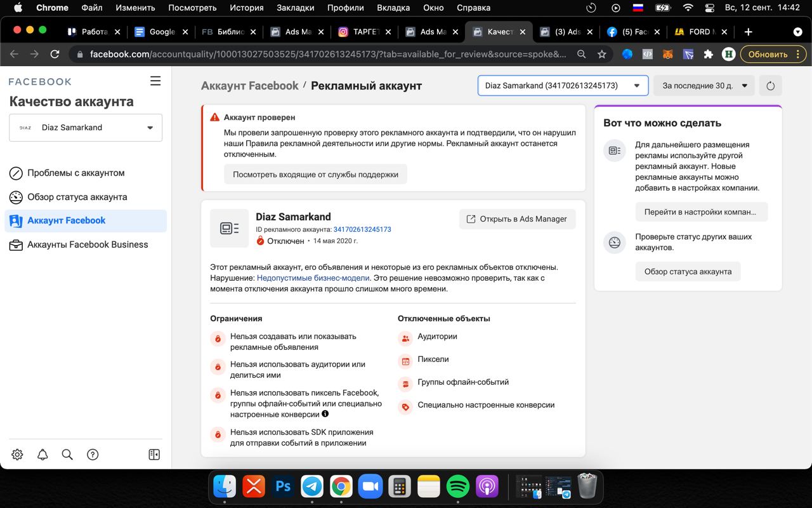
Task: Click 'Посмотреть входящие от службы поддержки' button
Action: tap(315, 174)
